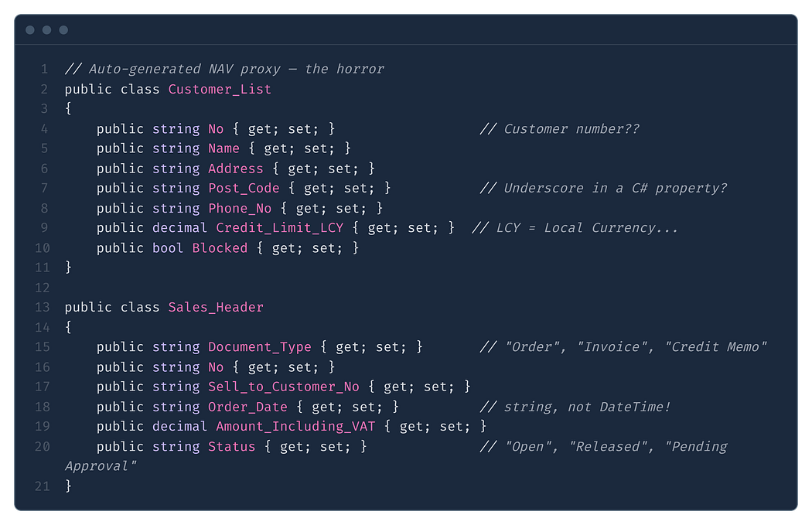
Task: Click line number 1 in the gutter
Action: pyautogui.click(x=45, y=69)
